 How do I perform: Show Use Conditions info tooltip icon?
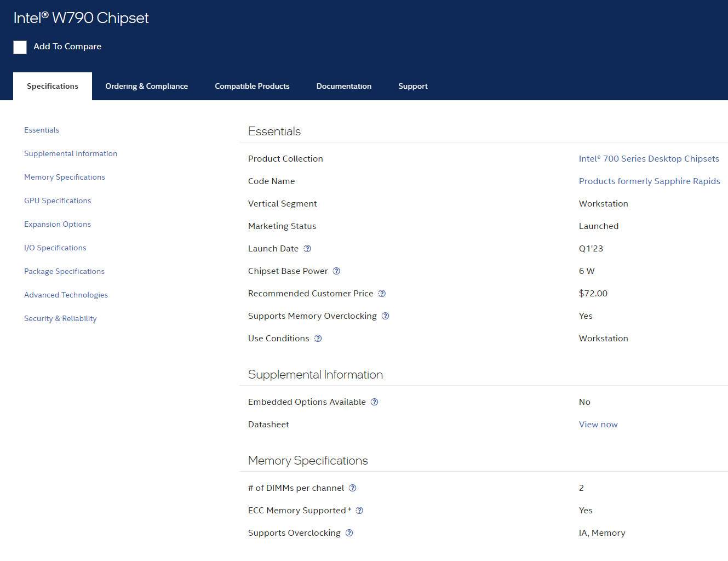tap(318, 339)
